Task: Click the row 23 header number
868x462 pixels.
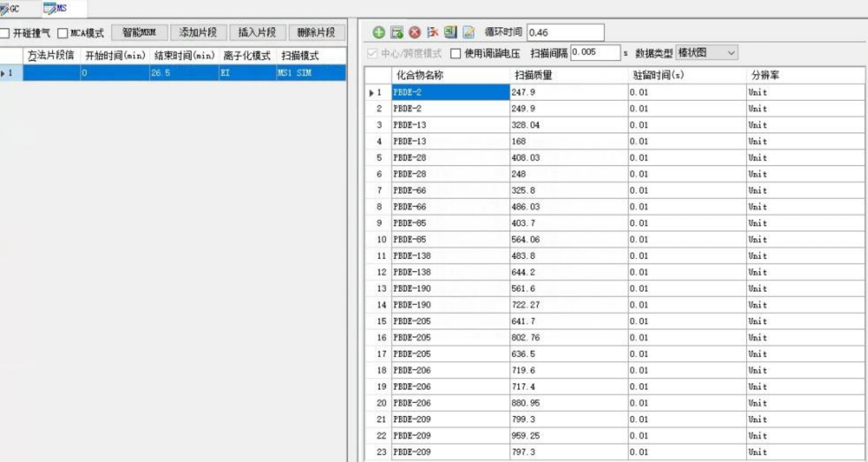Action: tap(378, 452)
